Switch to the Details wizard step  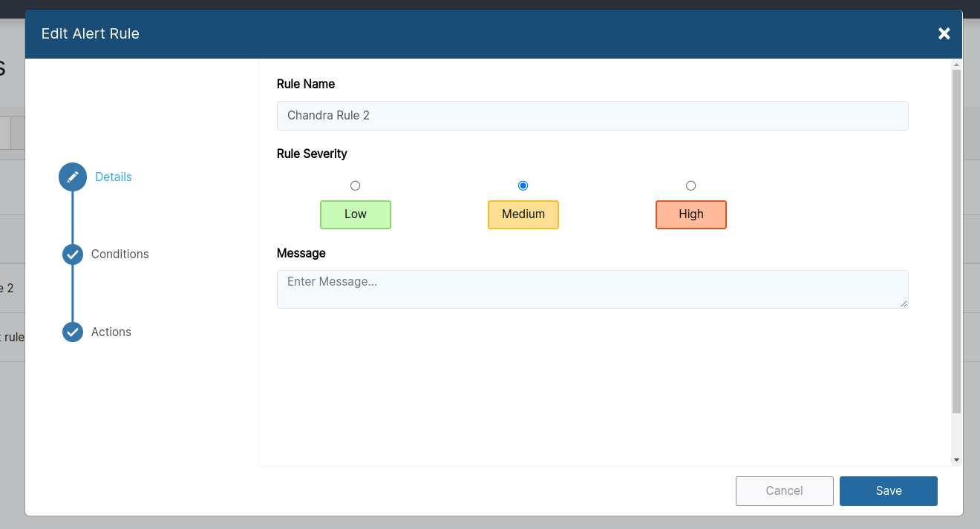(113, 177)
